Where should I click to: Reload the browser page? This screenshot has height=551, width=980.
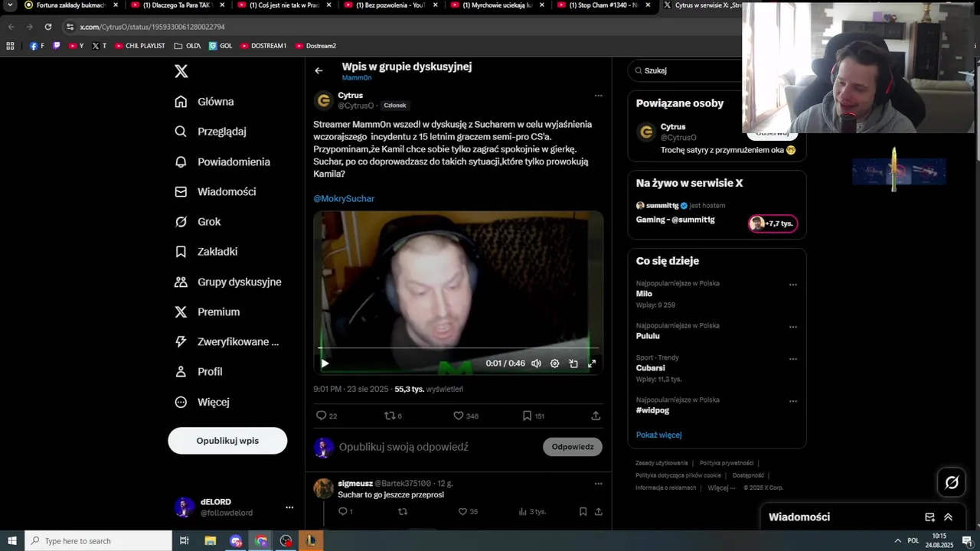pyautogui.click(x=48, y=27)
